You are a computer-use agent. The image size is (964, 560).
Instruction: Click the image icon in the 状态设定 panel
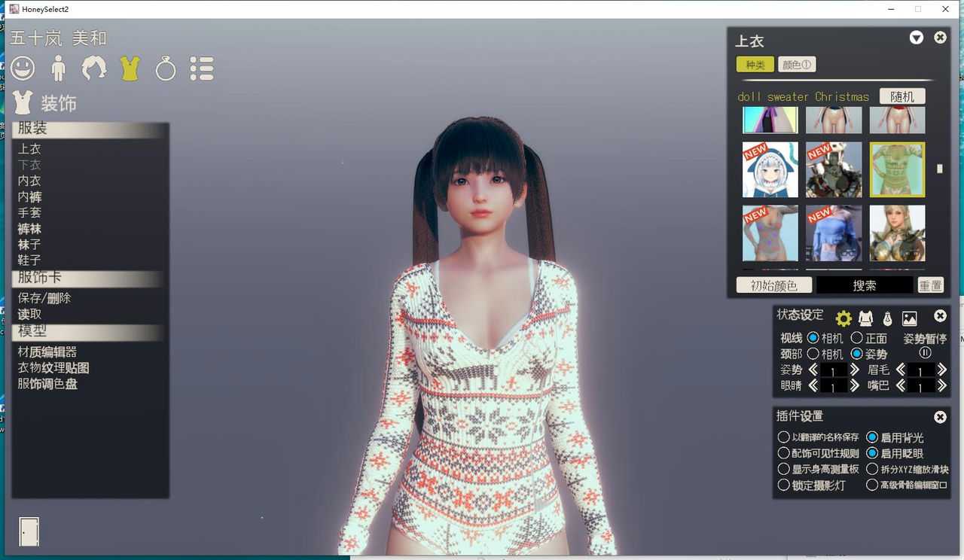[x=910, y=318]
